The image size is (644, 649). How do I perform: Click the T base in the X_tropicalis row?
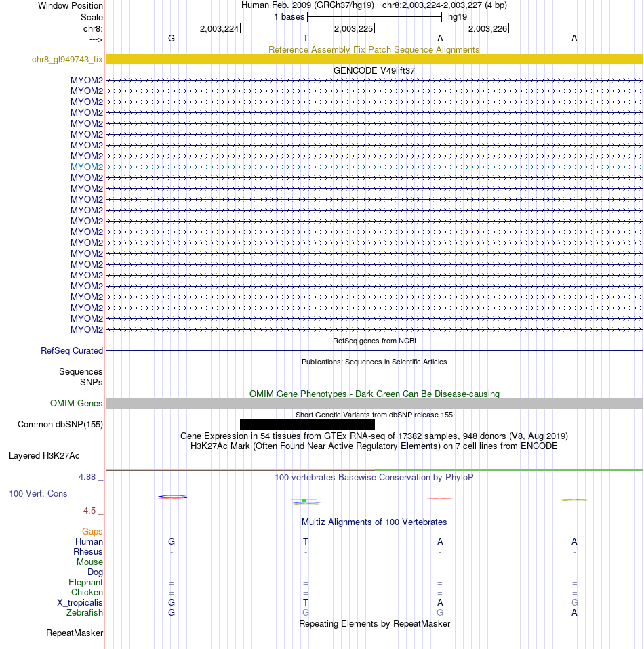pos(306,602)
